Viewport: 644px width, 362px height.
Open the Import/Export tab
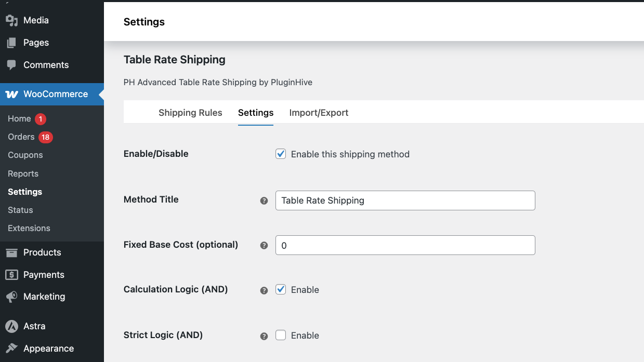[319, 113]
